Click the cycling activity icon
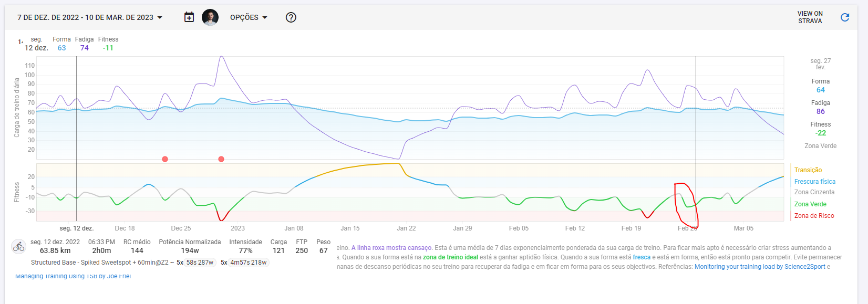This screenshot has height=304, width=868. tap(19, 246)
